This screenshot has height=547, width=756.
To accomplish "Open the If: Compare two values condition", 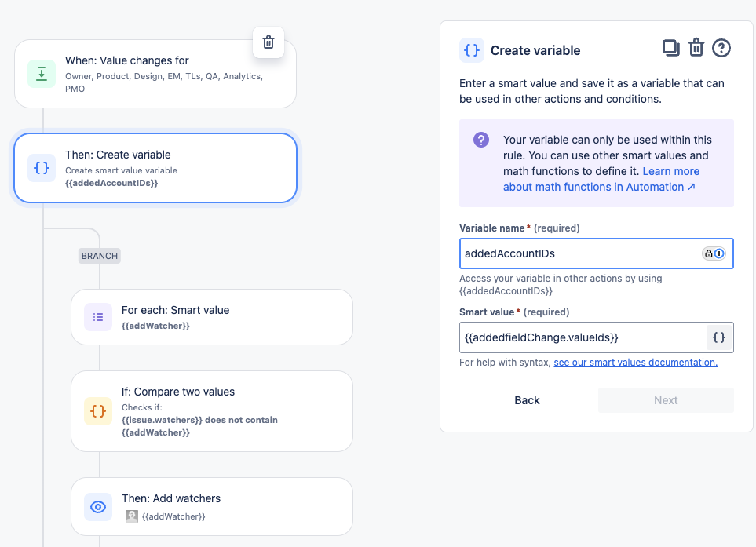I will [212, 411].
